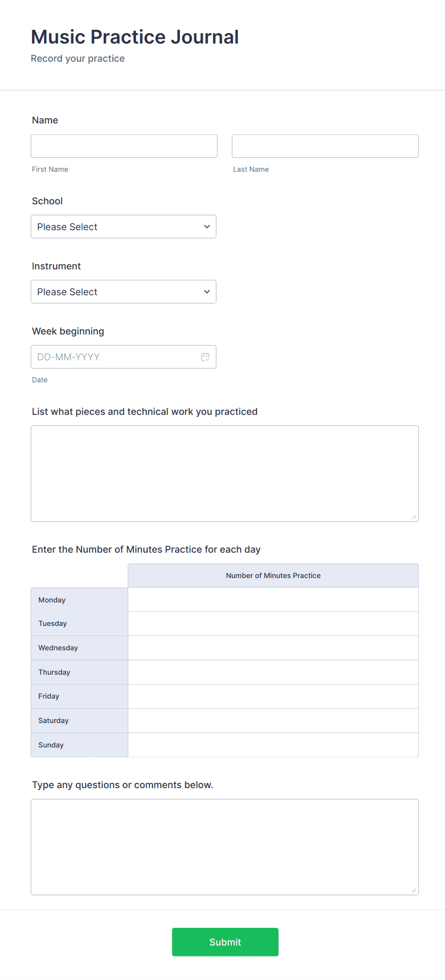Click the Instrument 'Please Select' chevron

[x=206, y=291]
